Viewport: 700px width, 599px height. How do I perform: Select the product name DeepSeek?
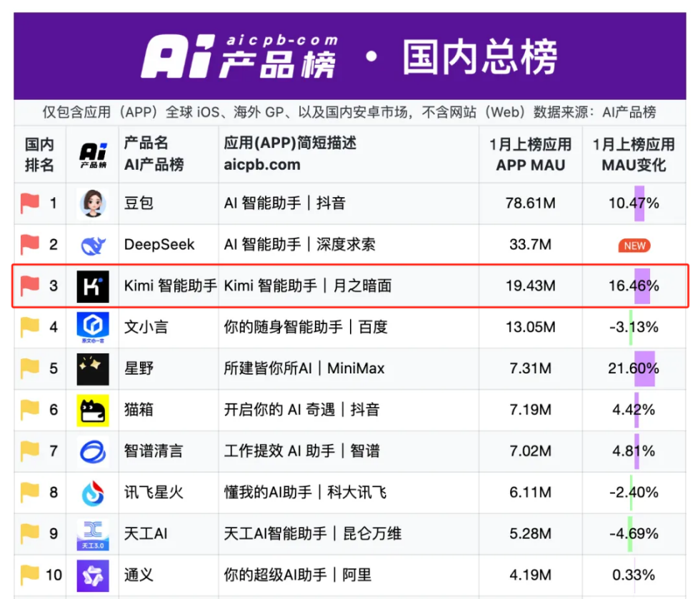pyautogui.click(x=159, y=245)
